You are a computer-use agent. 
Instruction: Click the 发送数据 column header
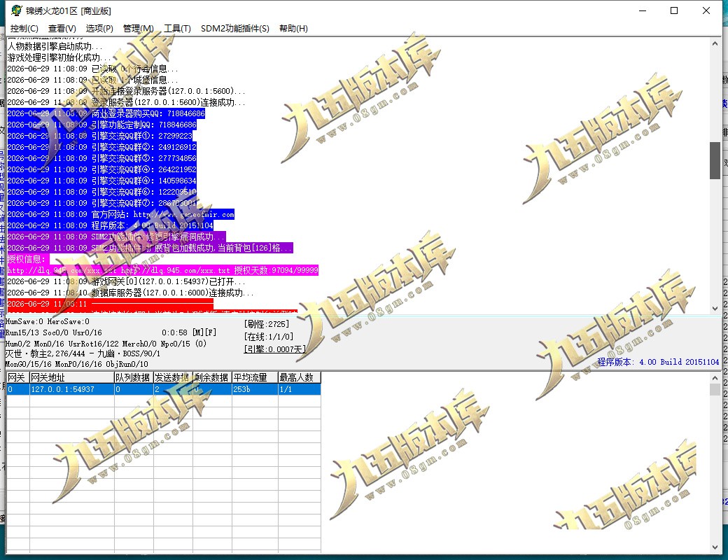173,377
